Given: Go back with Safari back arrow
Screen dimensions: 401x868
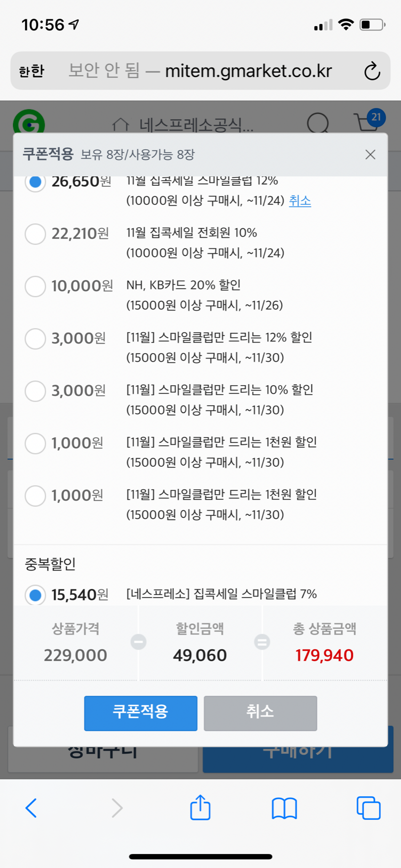Looking at the screenshot, I should [x=31, y=808].
